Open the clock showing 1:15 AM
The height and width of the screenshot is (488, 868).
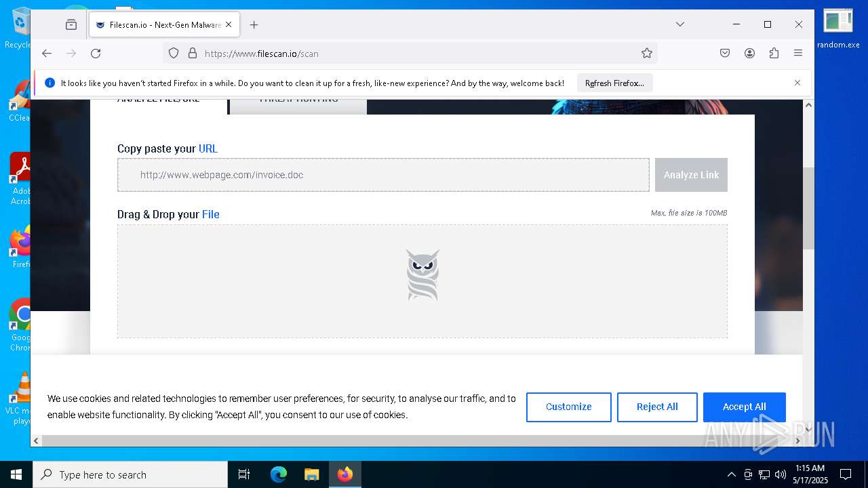click(x=811, y=474)
